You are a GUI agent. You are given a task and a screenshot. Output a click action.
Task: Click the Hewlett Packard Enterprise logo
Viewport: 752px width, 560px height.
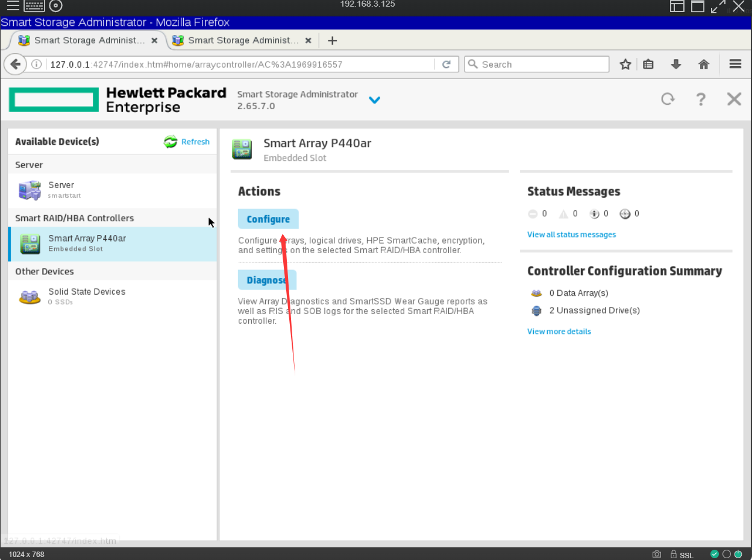pos(117,99)
